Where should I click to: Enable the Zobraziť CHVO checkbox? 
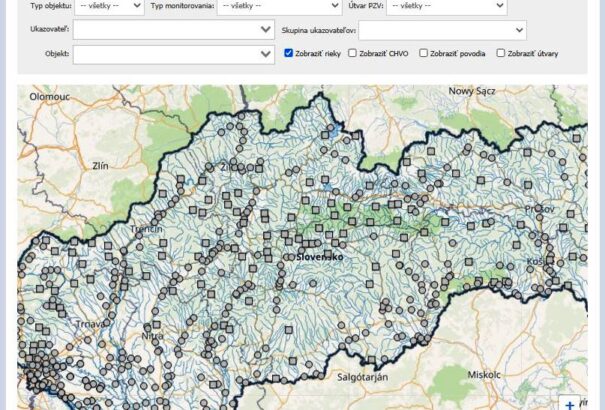pos(353,53)
